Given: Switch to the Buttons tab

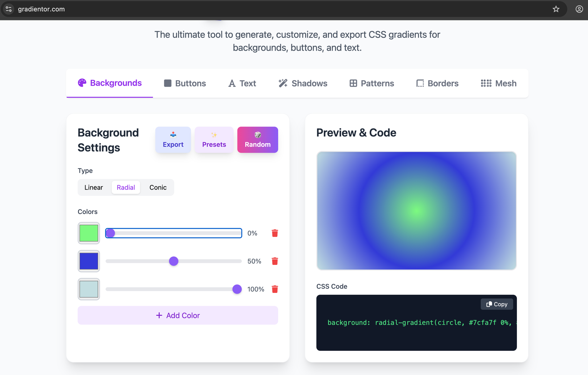Looking at the screenshot, I should pyautogui.click(x=185, y=83).
